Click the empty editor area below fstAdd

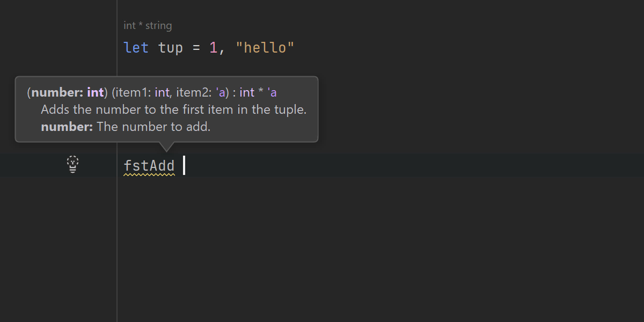tap(322, 241)
